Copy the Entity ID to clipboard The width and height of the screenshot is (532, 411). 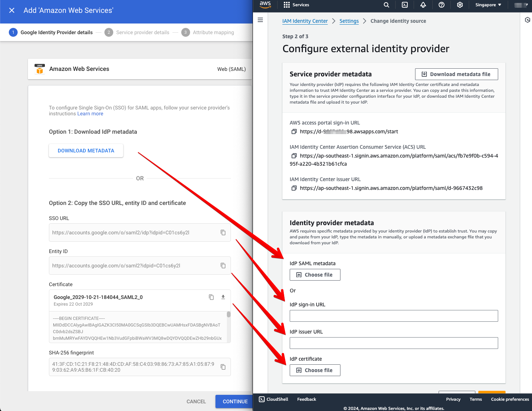[223, 266]
